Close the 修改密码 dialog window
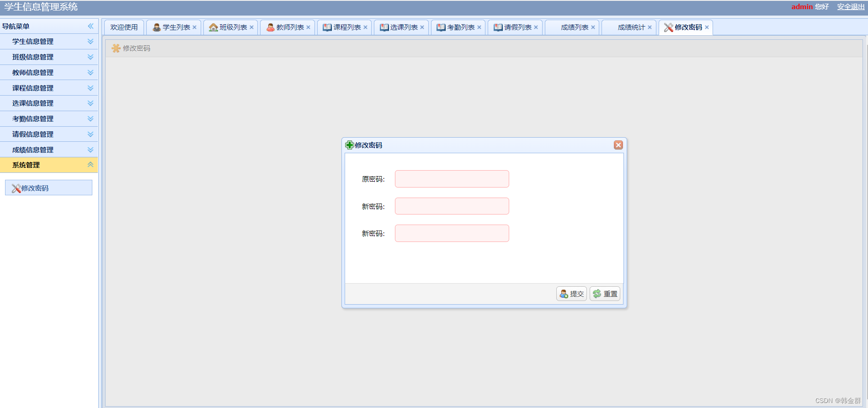This screenshot has width=868, height=408. 618,145
